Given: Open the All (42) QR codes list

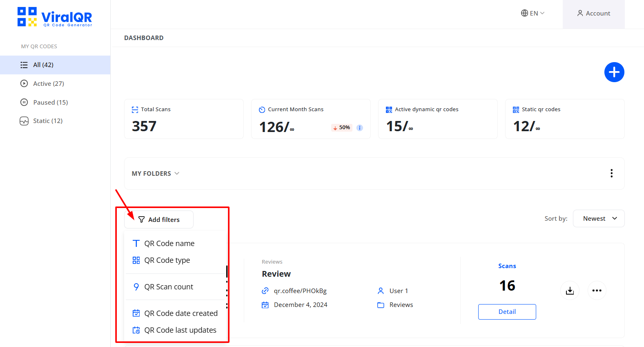Looking at the screenshot, I should (55, 65).
